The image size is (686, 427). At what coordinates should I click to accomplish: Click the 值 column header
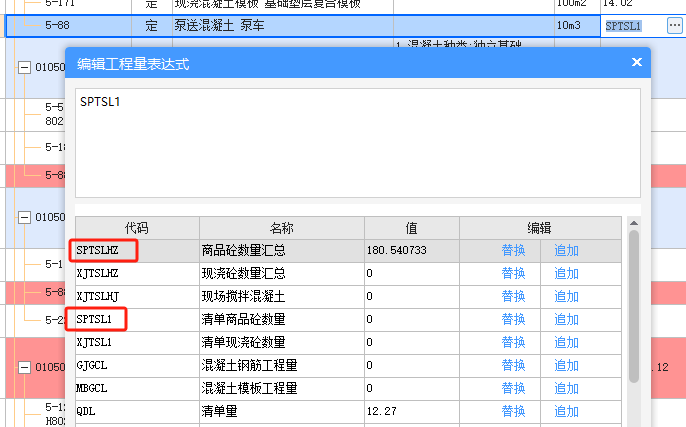pyautogui.click(x=412, y=228)
